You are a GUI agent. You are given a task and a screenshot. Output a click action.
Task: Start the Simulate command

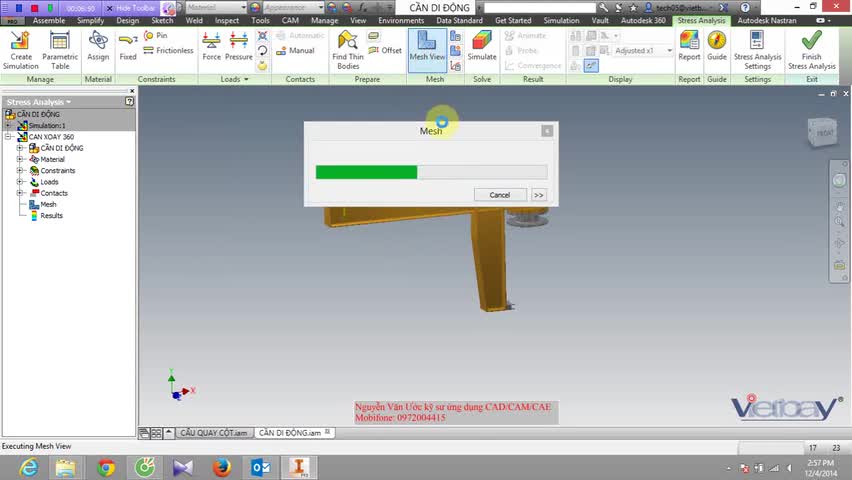(x=482, y=46)
